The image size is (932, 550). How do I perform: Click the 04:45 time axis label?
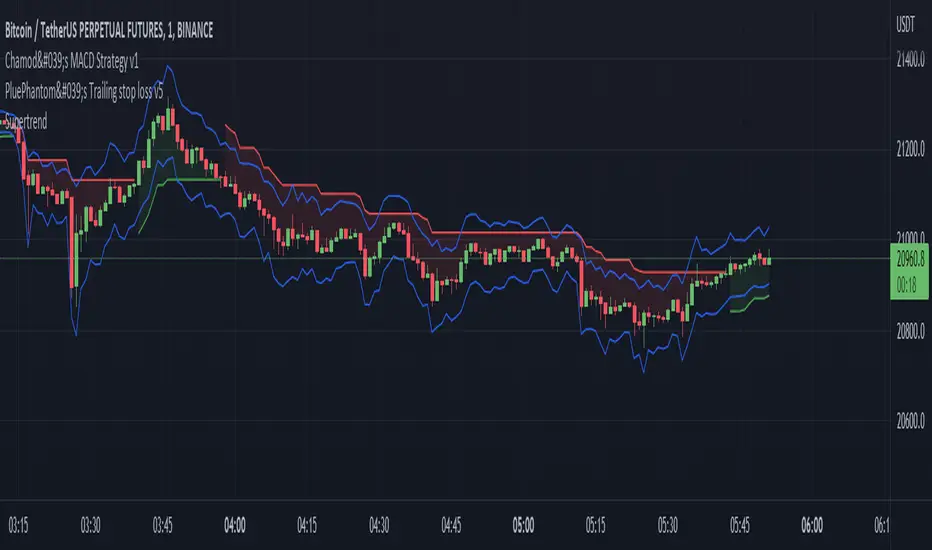click(451, 525)
